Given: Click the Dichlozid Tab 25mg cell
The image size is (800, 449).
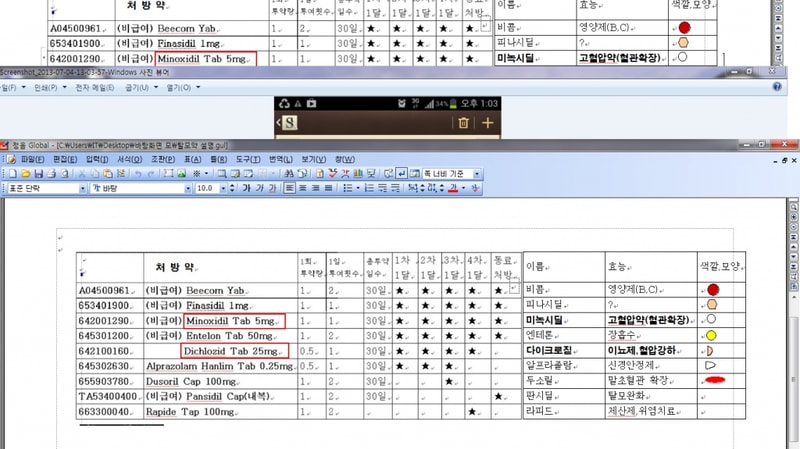Looking at the screenshot, I should click(235, 351).
